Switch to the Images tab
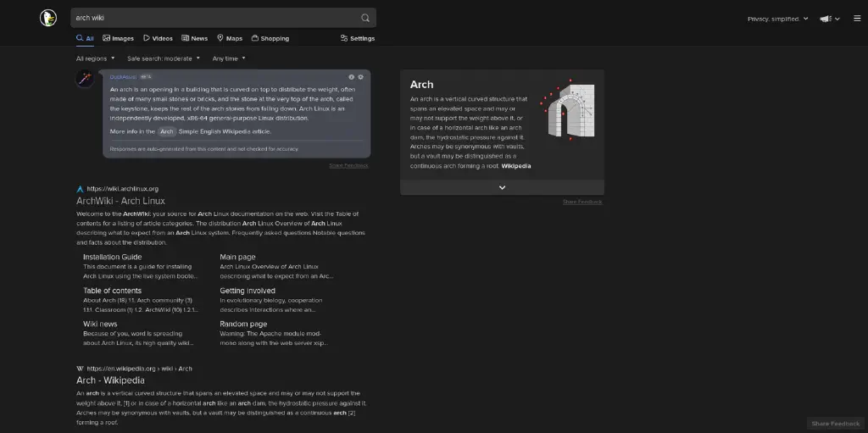The height and width of the screenshot is (433, 868). (x=119, y=38)
